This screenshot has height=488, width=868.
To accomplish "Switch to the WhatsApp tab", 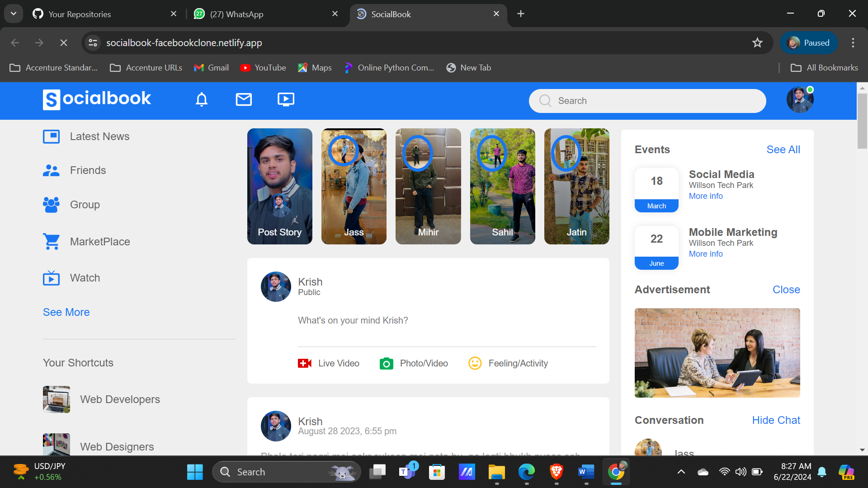I will pyautogui.click(x=267, y=14).
